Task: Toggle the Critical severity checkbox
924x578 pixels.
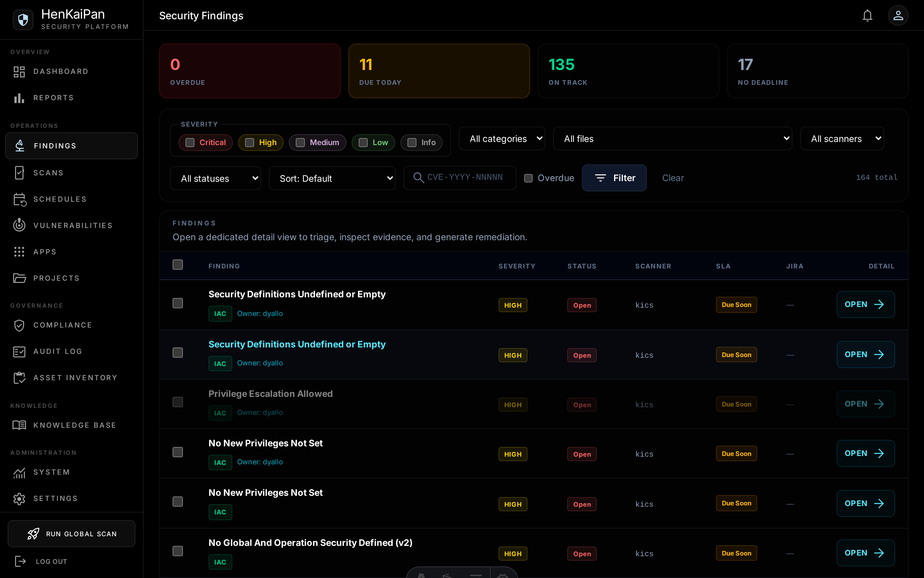Action: coord(190,143)
